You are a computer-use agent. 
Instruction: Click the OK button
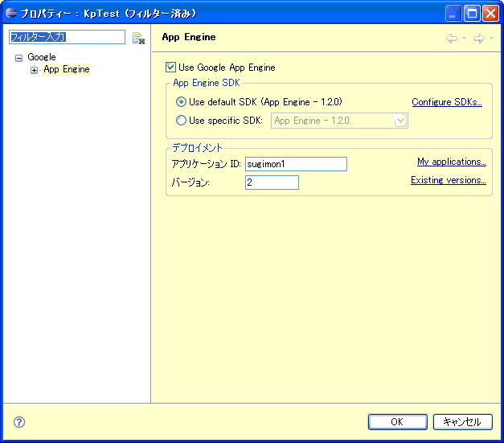398,422
